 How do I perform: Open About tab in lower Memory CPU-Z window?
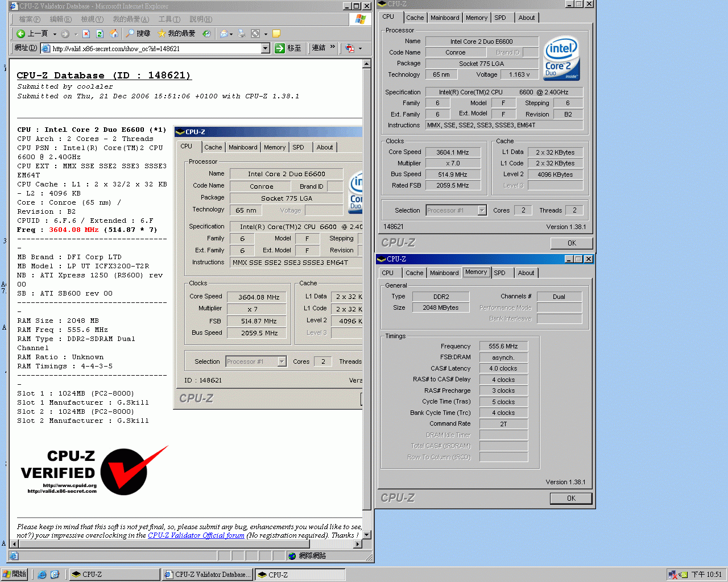(526, 273)
